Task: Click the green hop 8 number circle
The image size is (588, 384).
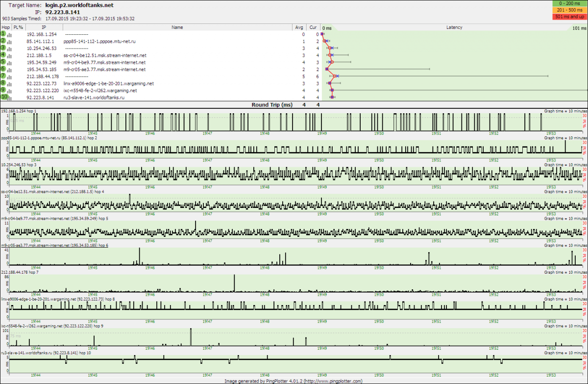Action: (3, 83)
